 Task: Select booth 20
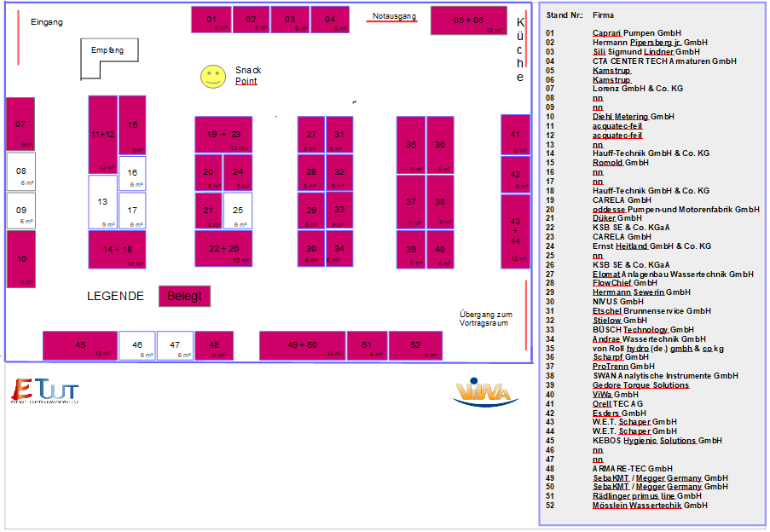tap(209, 172)
